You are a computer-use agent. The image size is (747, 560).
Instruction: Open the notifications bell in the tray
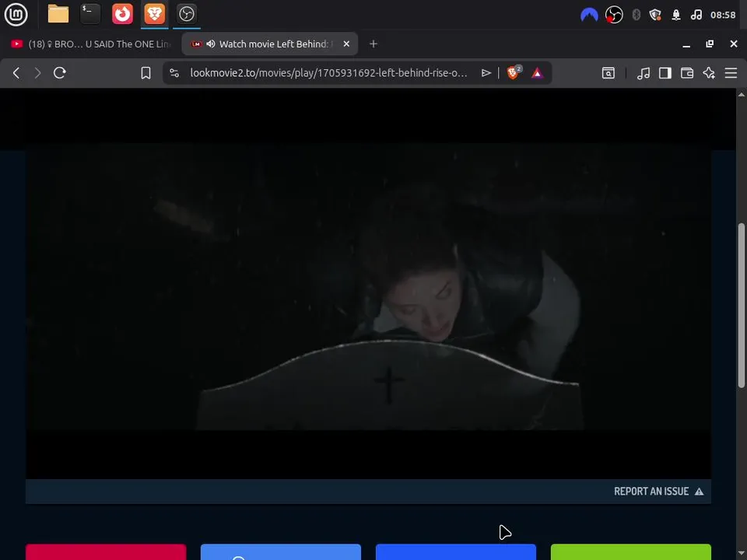point(675,15)
